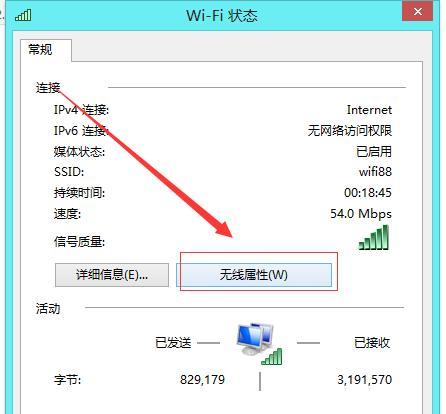Viewport: 446px width, 414px height.
Task: Click the 已发送 label
Action: [x=173, y=343]
